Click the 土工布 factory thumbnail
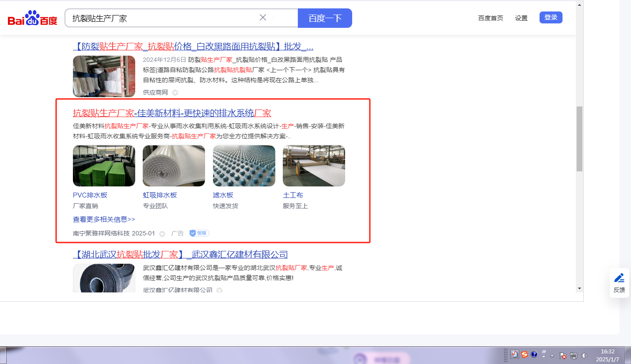 coord(314,166)
